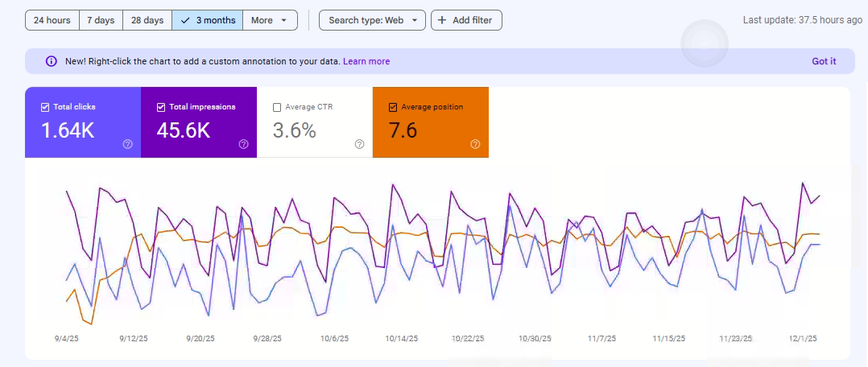The width and height of the screenshot is (868, 367).
Task: Open the Search type: Web dropdown
Action: tap(372, 20)
